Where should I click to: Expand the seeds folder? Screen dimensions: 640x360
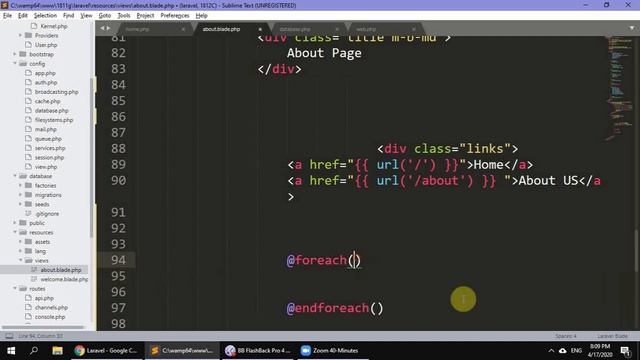pos(20,204)
